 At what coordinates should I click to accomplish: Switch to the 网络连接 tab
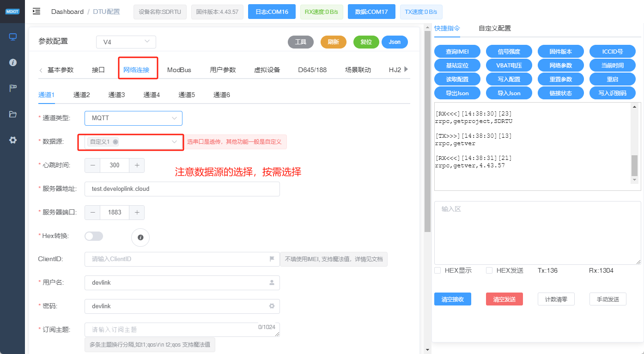136,70
